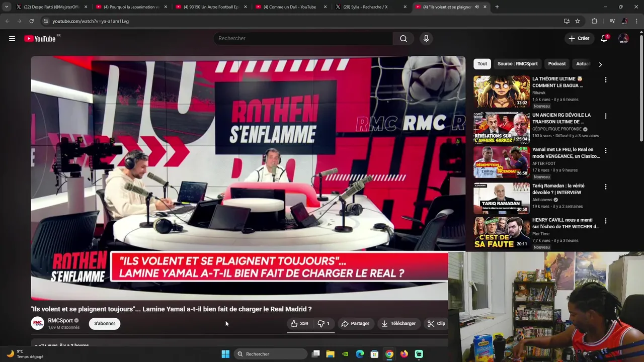The width and height of the screenshot is (644, 362).
Task: Open the Tariq Ramadan interview thumbnail
Action: (502, 198)
